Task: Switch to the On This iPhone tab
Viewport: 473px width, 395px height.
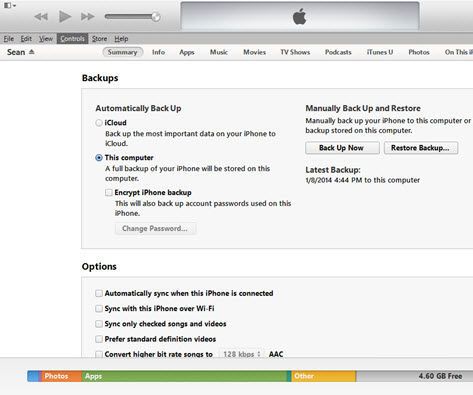Action: (x=459, y=52)
